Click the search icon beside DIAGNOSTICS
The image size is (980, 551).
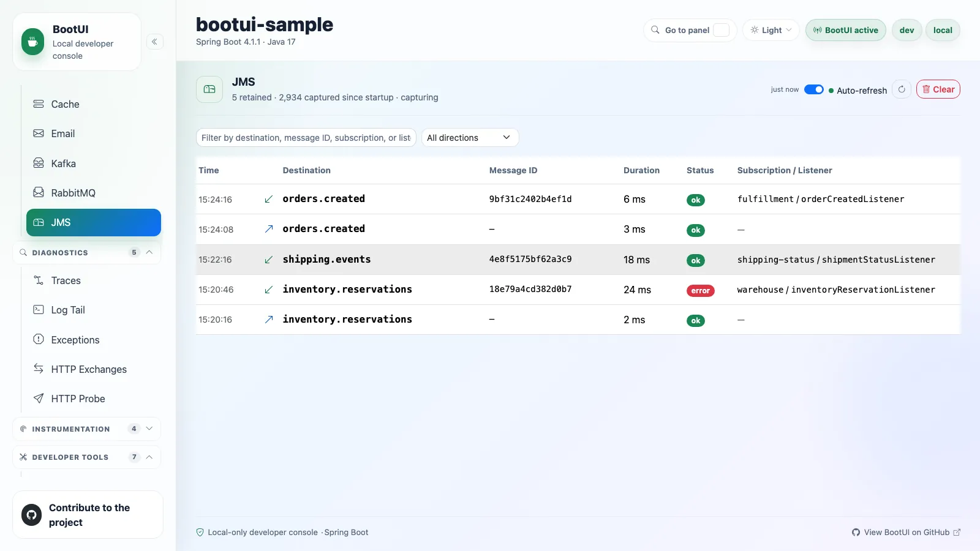tap(23, 252)
